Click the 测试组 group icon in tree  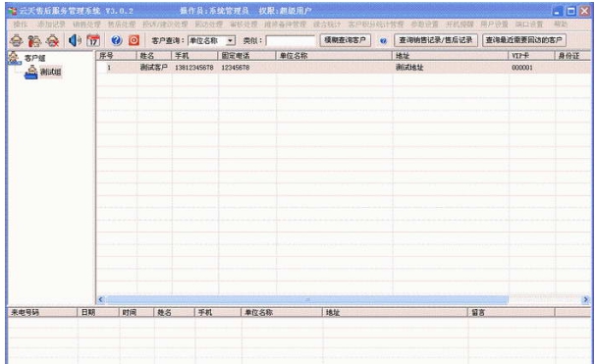31,72
